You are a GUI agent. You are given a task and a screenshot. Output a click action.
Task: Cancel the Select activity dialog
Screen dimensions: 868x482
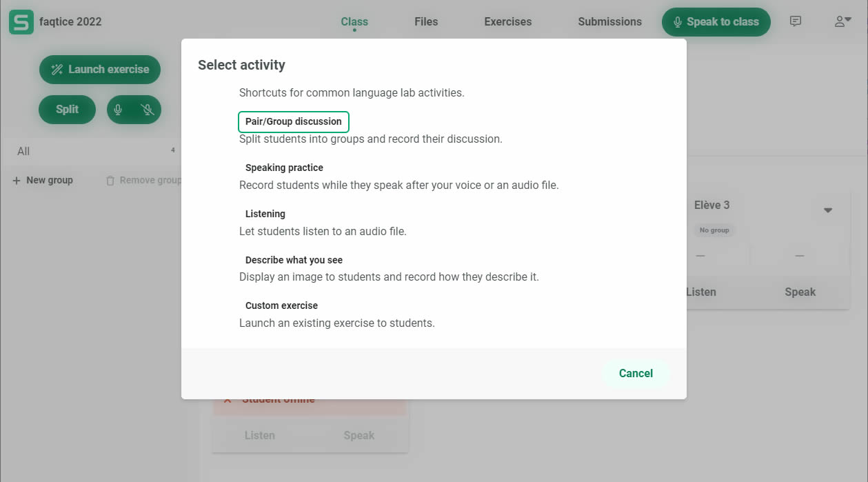point(635,373)
